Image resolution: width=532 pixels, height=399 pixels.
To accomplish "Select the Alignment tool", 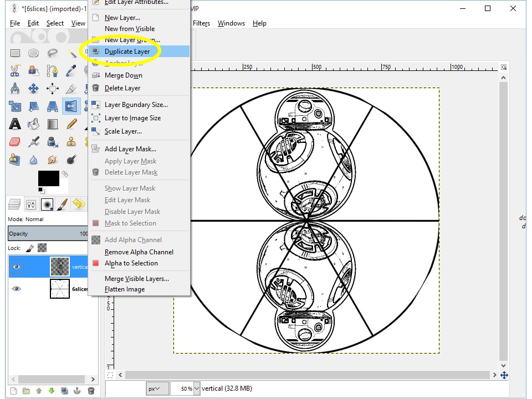I will tap(52, 89).
